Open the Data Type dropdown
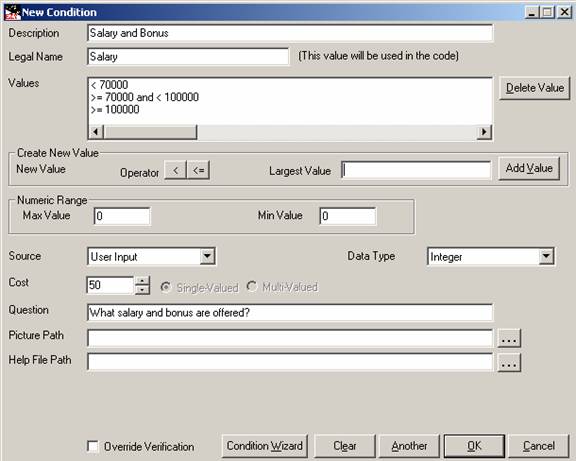The height and width of the screenshot is (461, 576). 546,256
